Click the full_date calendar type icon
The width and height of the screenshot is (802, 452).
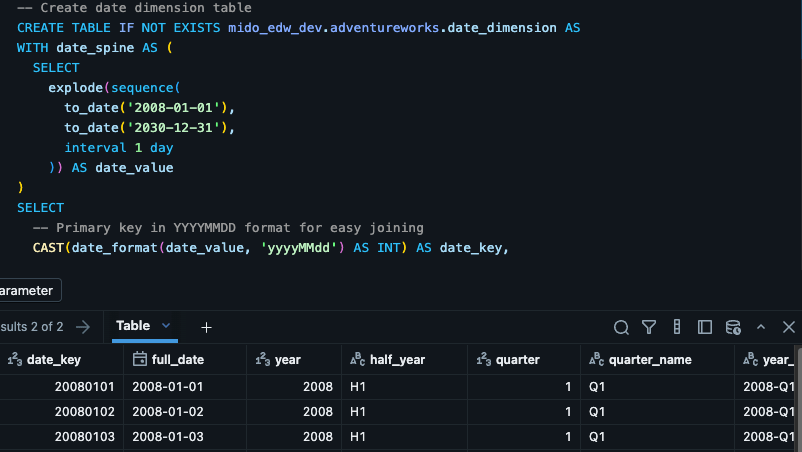click(141, 360)
